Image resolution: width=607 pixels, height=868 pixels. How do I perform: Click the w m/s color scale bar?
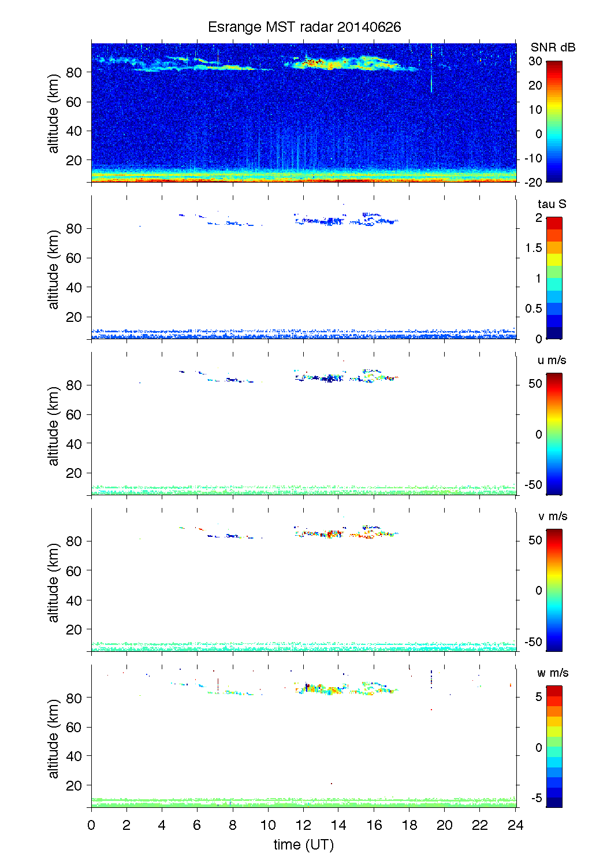coord(554,747)
